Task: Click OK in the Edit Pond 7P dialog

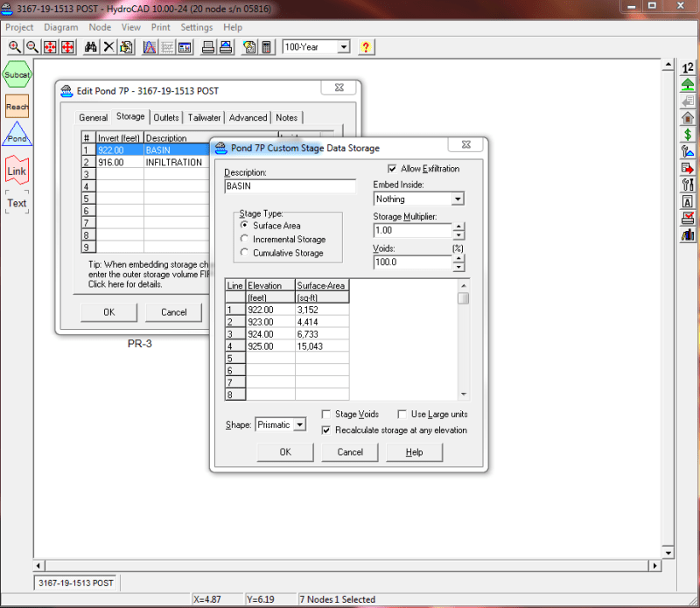Action: pos(108,312)
